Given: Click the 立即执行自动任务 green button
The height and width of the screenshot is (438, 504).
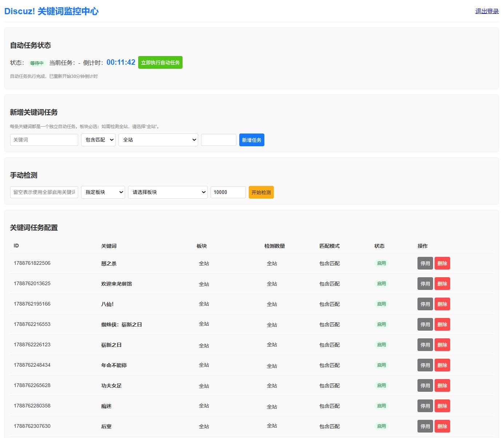Looking at the screenshot, I should click(x=160, y=63).
